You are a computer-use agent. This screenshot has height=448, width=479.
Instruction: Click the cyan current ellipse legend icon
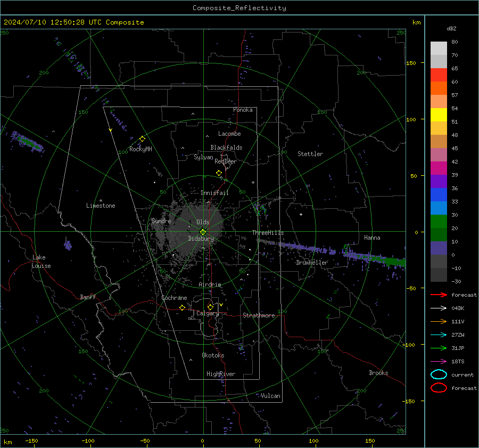tap(439, 374)
